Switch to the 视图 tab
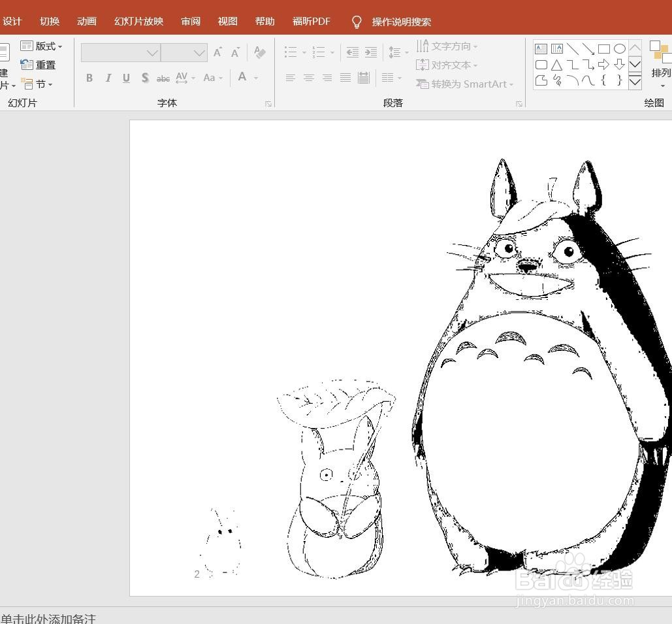Screen dimensions: 672x624 (x=227, y=22)
